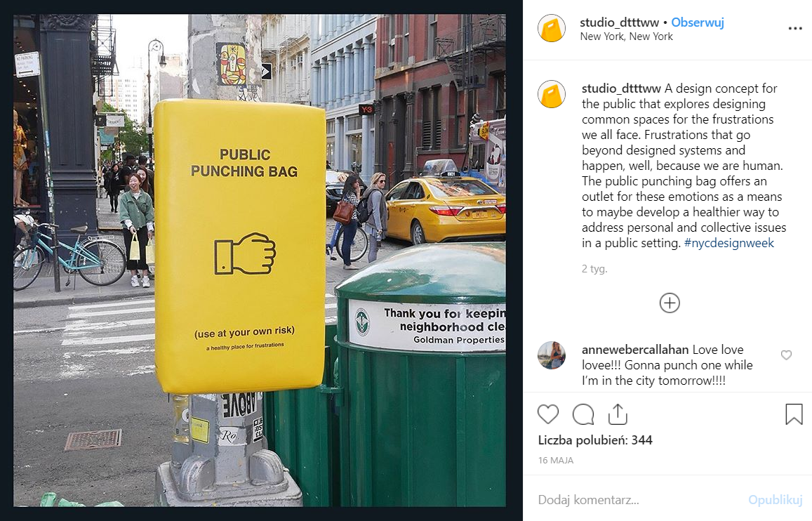The image size is (812, 521).
Task: Open comments with the speech bubble icon
Action: click(x=583, y=414)
